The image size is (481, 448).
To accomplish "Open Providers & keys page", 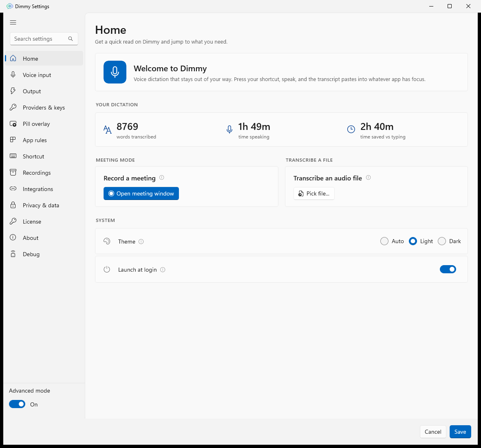I will click(x=44, y=107).
